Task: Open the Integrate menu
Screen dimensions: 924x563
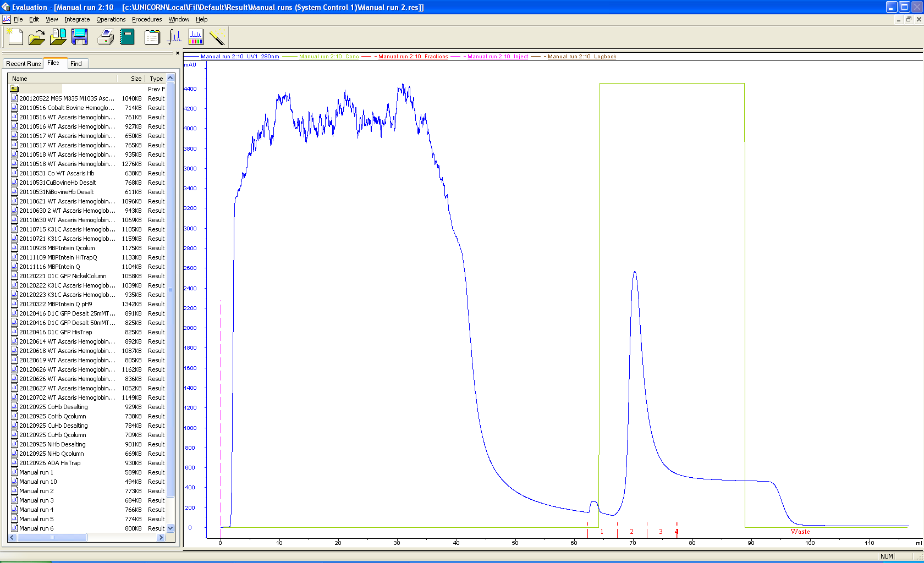Action: pos(77,19)
